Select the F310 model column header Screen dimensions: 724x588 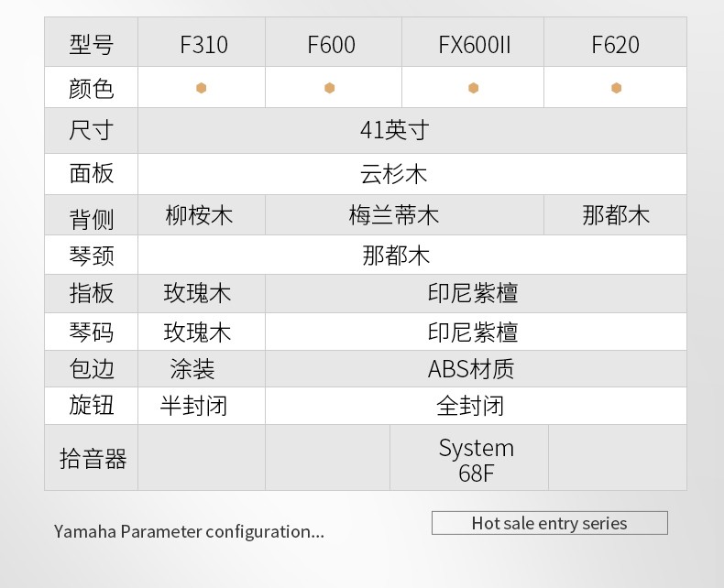click(203, 44)
